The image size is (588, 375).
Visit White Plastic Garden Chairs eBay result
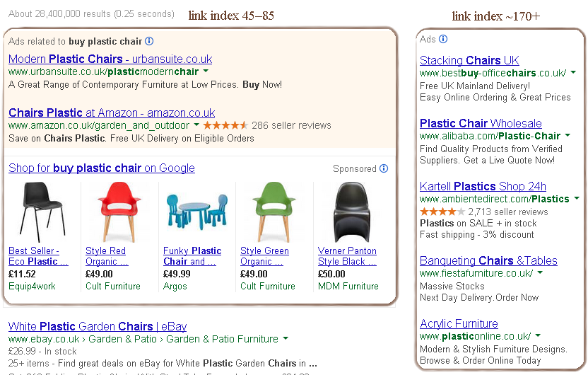point(98,326)
